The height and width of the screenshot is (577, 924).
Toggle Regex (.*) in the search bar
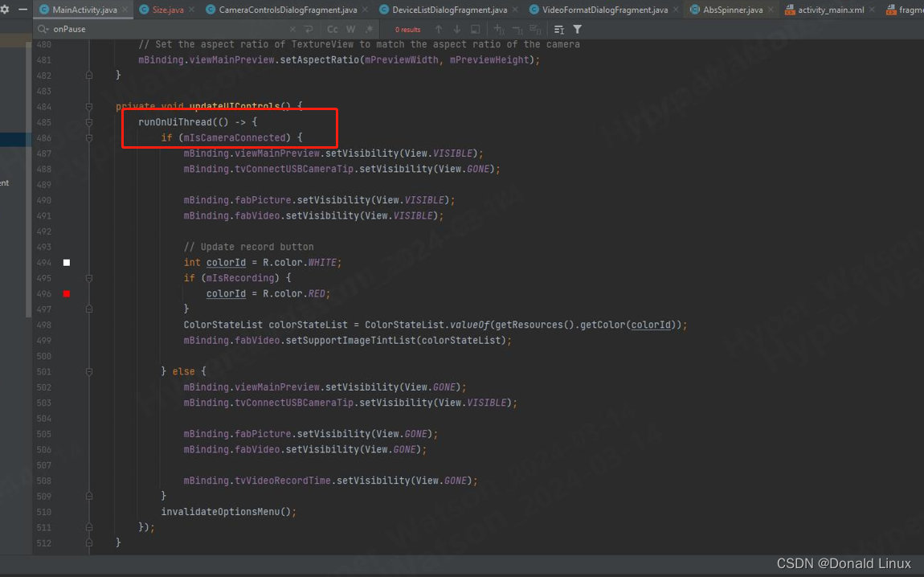(x=370, y=29)
